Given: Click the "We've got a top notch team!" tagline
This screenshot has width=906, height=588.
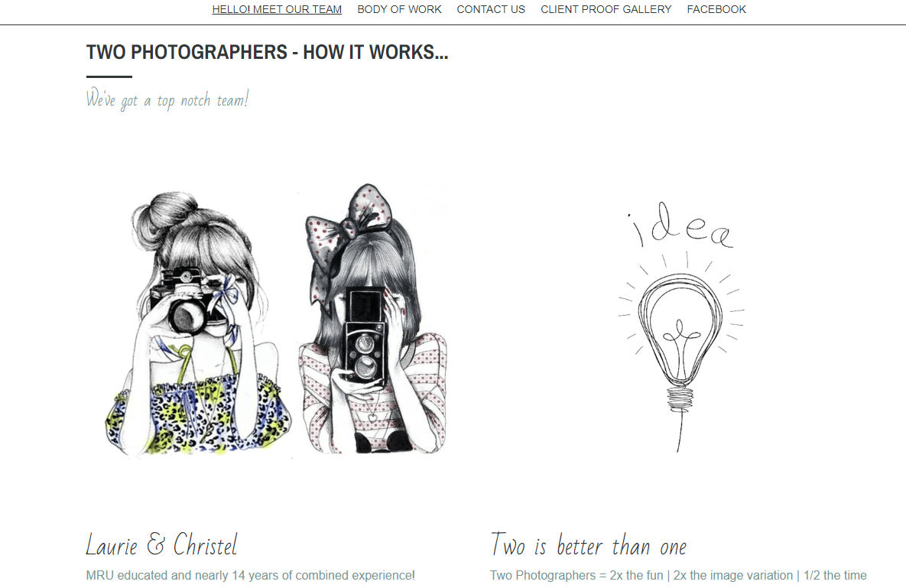Looking at the screenshot, I should 167,99.
